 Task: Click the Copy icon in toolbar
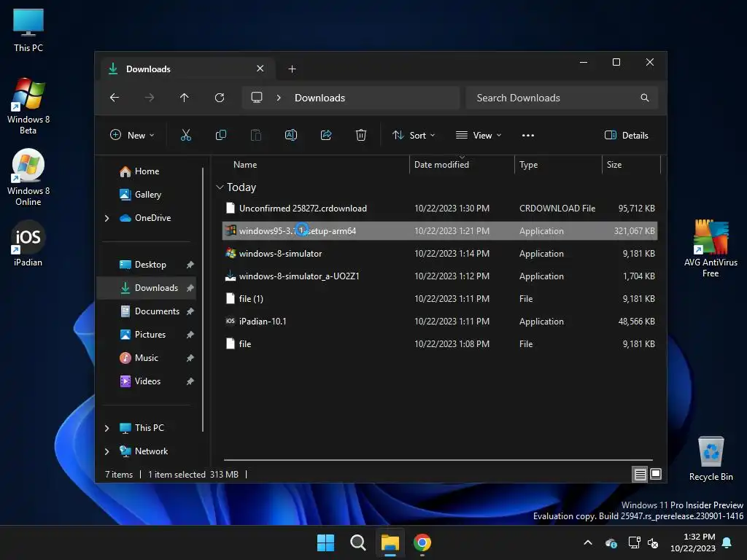[x=220, y=135]
